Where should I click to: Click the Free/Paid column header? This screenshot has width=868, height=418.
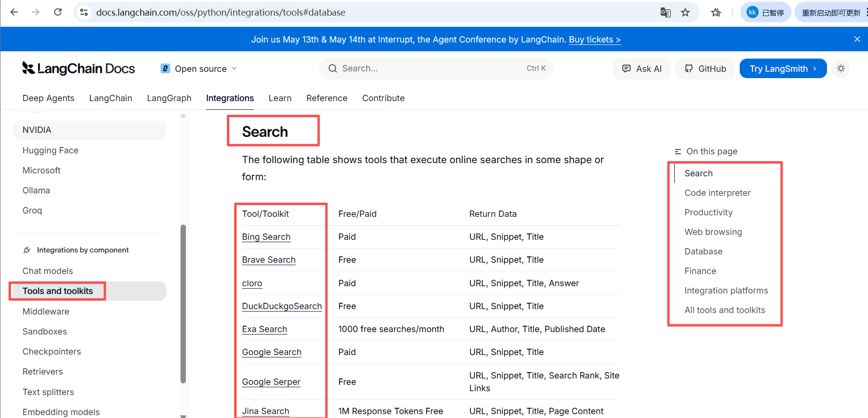click(358, 214)
